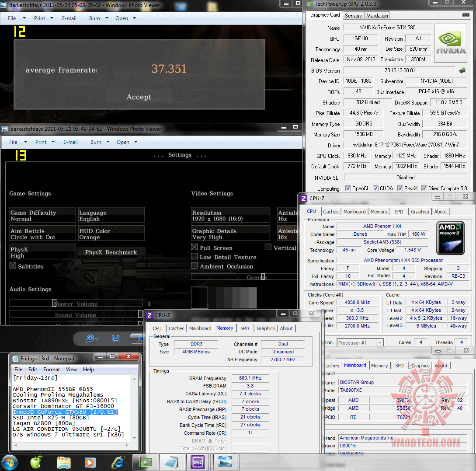Open the Format menu in Notepad
The image size is (476, 471).
(x=51, y=369)
